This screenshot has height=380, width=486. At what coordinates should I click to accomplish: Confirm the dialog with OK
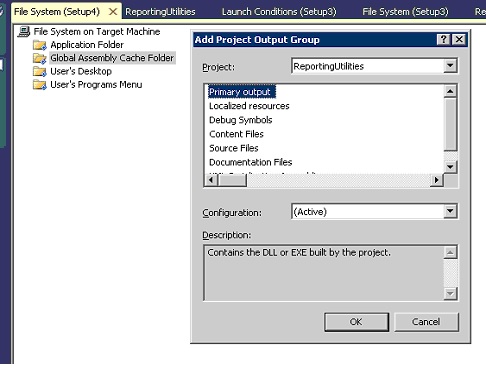pyautogui.click(x=356, y=322)
